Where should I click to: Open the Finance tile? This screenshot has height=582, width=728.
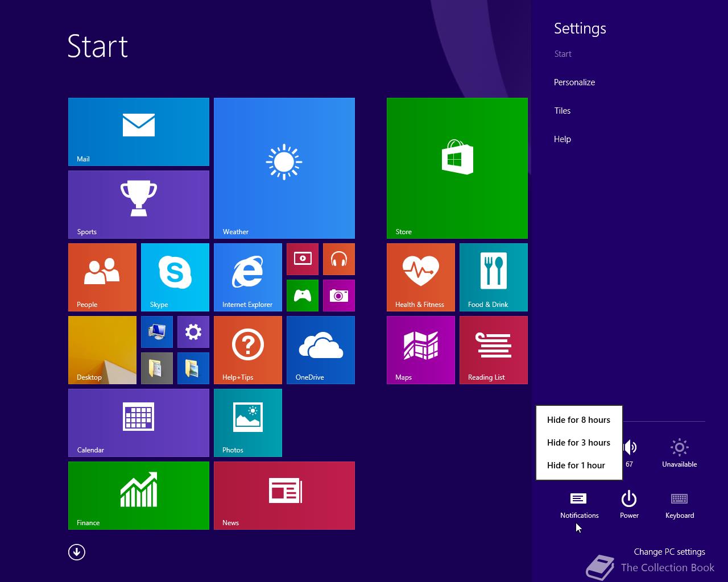pos(139,496)
